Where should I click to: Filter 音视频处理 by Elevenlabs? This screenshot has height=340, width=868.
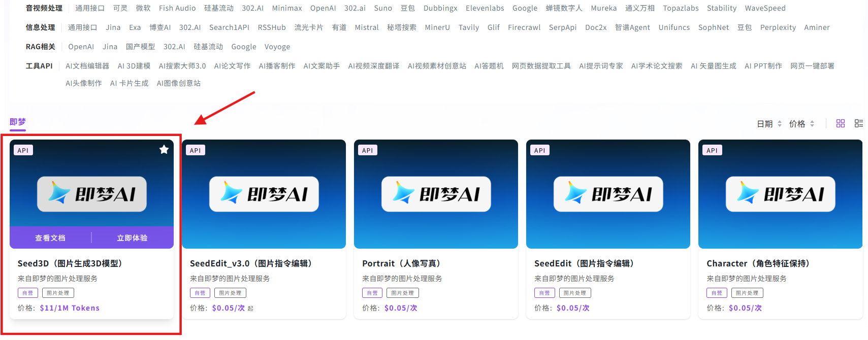(x=485, y=8)
